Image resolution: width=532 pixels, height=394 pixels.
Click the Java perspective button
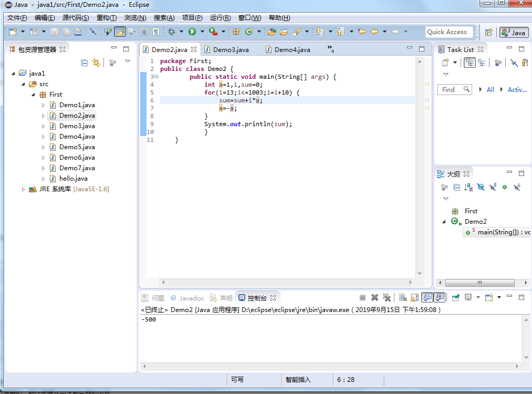coord(514,33)
